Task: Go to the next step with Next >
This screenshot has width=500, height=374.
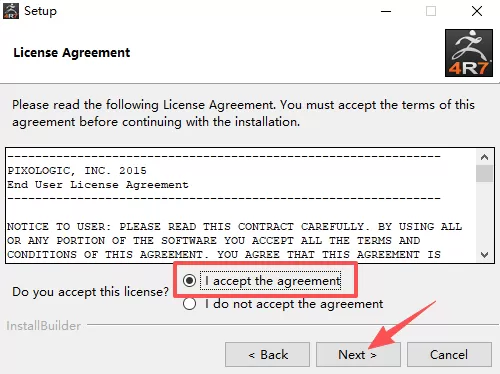Action: click(x=358, y=355)
